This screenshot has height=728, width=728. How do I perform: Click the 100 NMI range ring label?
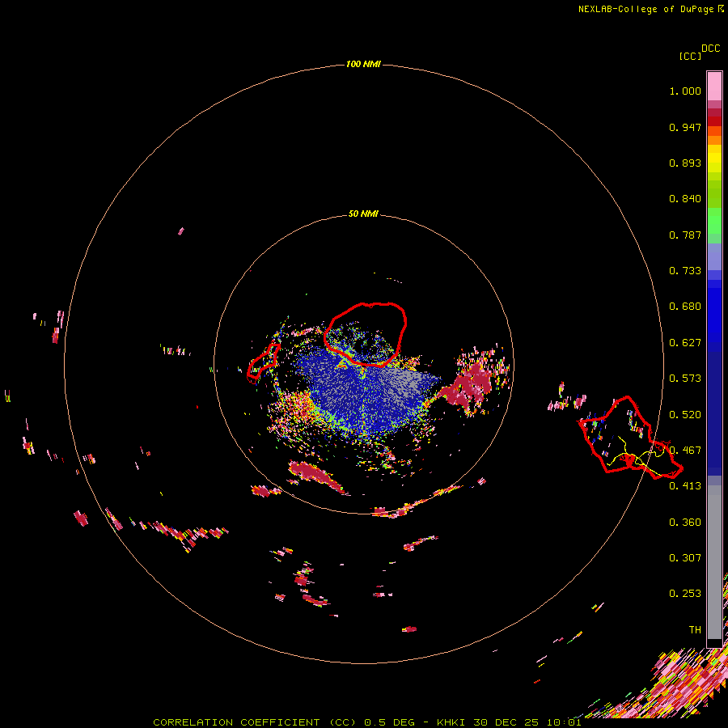(363, 64)
